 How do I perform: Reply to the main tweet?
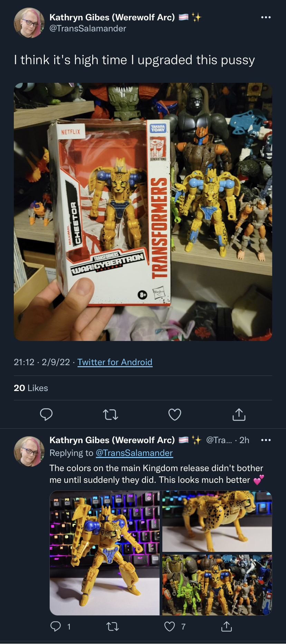click(x=46, y=414)
